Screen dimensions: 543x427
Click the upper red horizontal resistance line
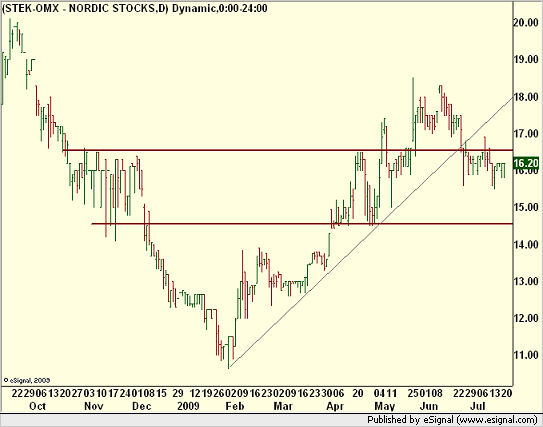287,150
